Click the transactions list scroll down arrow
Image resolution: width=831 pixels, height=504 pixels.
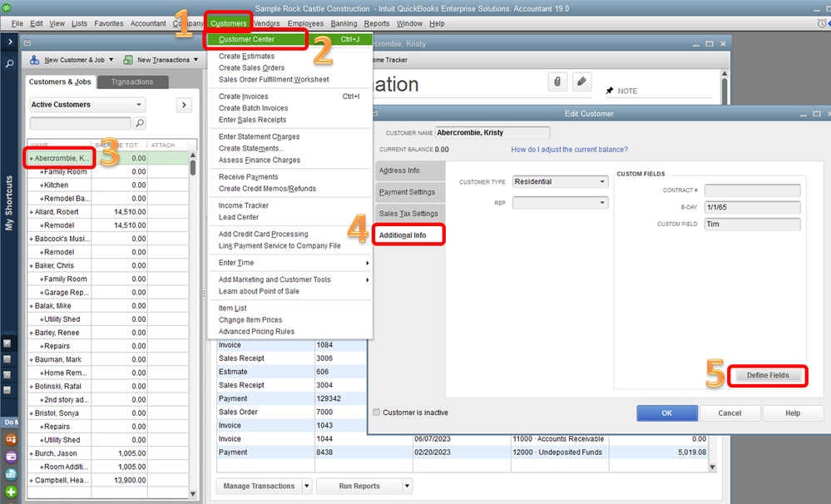[x=712, y=467]
